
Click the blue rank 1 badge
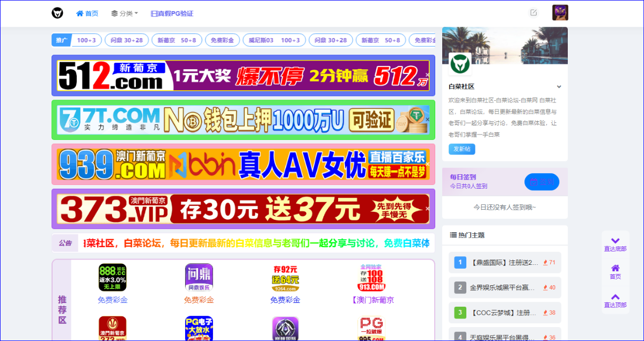[x=460, y=263]
